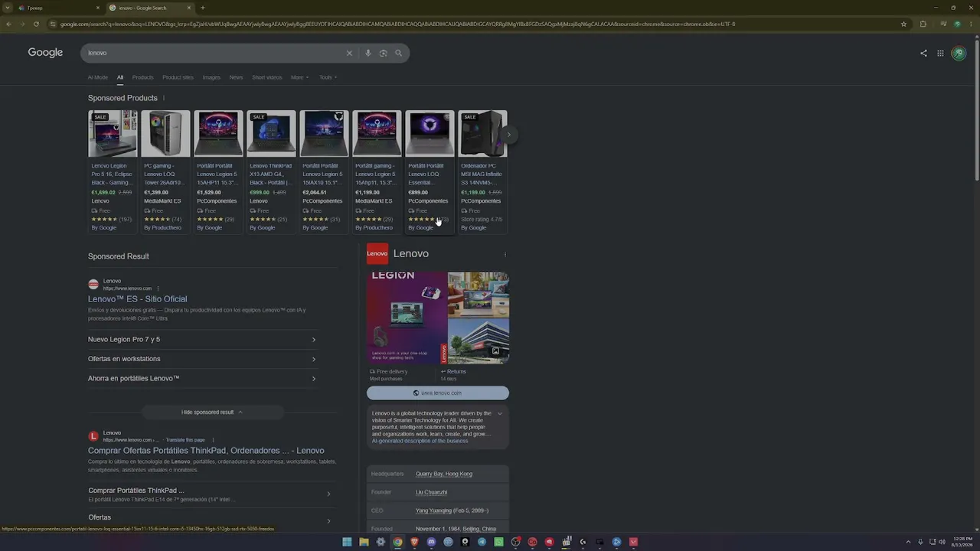Open Lenovo Legion Pro 5 16 product card
This screenshot has height=551, width=980.
coord(112,171)
